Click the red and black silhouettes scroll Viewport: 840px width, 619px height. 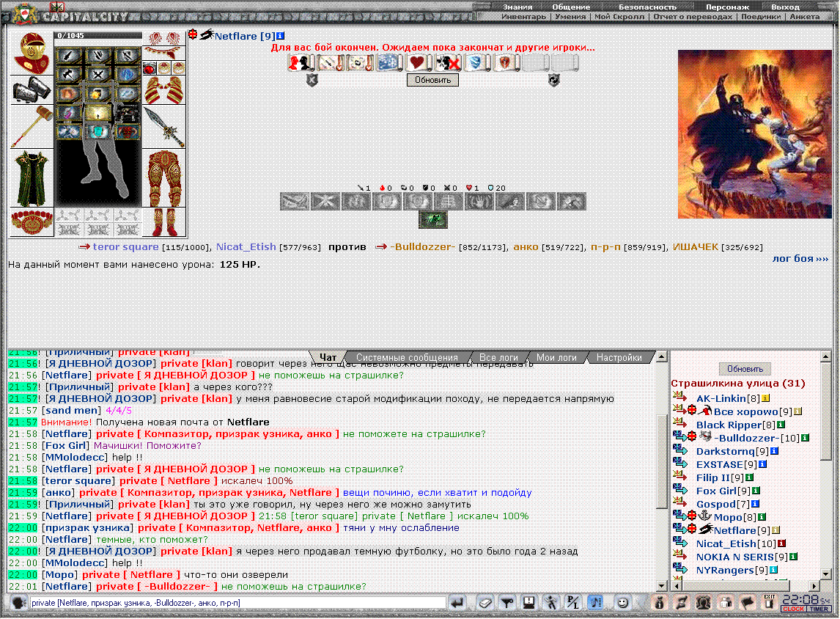[301, 62]
